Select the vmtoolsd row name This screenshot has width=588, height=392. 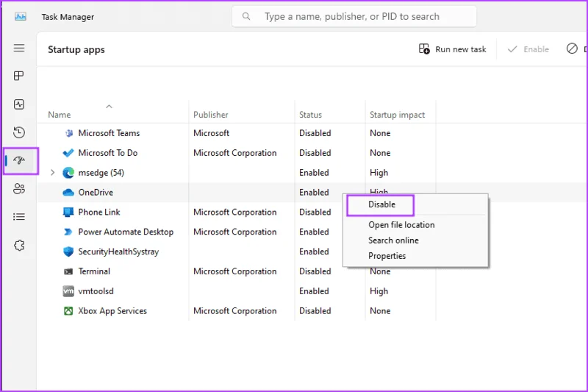pos(96,291)
